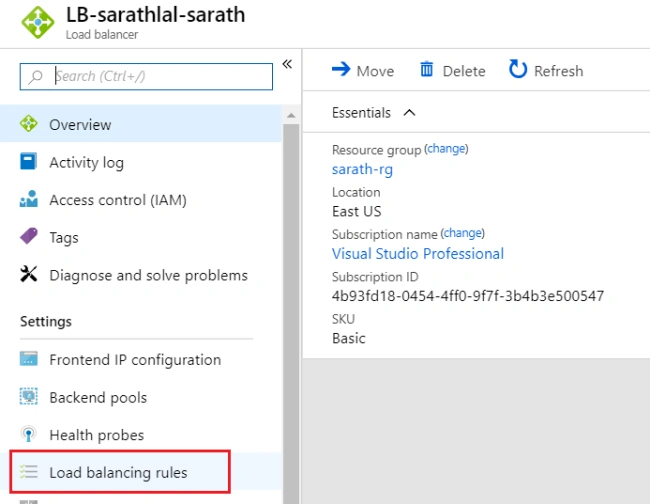Screen dimensions: 650x504
Task: Click the Basic SKU value
Action: [x=349, y=338]
